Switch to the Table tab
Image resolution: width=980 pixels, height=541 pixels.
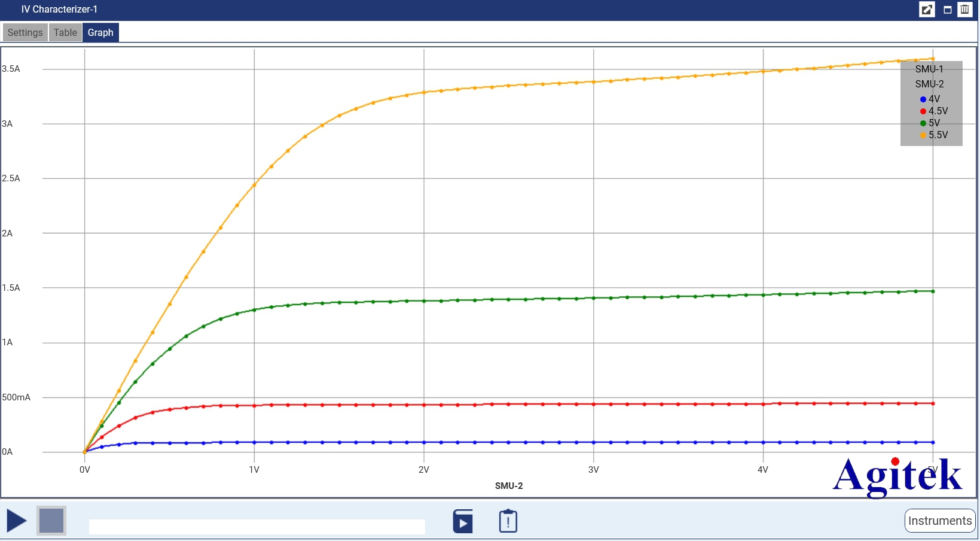(65, 32)
